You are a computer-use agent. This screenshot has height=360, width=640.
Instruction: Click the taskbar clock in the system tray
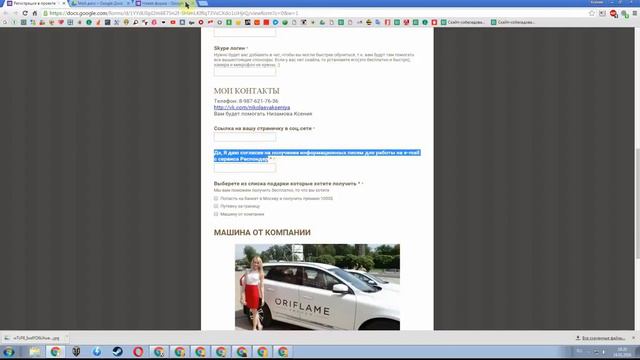coord(622,352)
